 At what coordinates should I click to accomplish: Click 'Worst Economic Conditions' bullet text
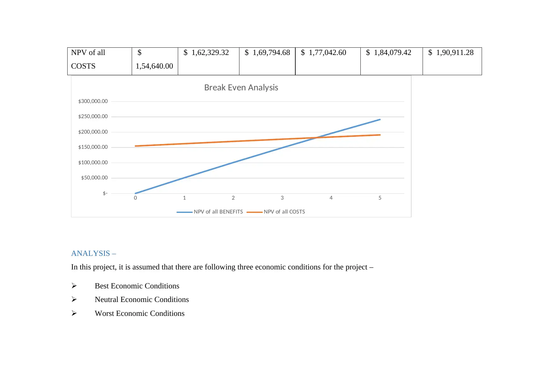140,314
